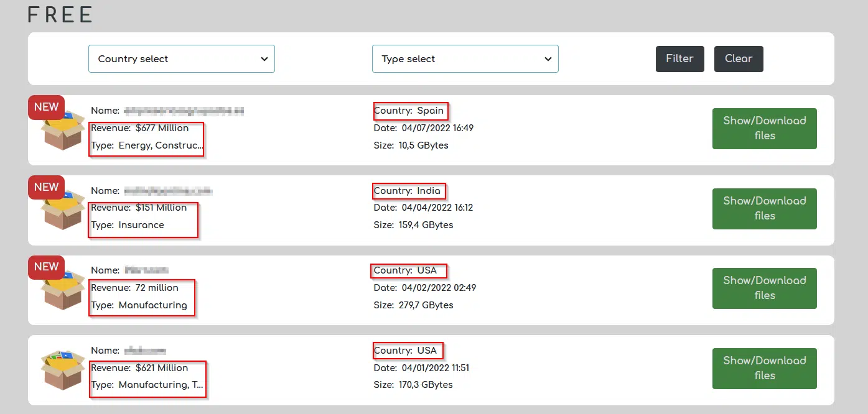
Task: Show files for the 170,3 GBytes entry
Action: 764,369
